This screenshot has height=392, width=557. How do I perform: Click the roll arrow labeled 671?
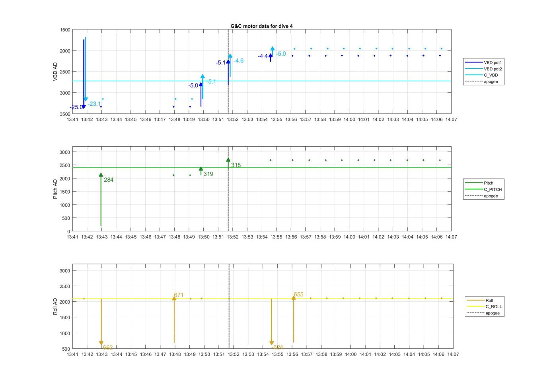point(174,319)
